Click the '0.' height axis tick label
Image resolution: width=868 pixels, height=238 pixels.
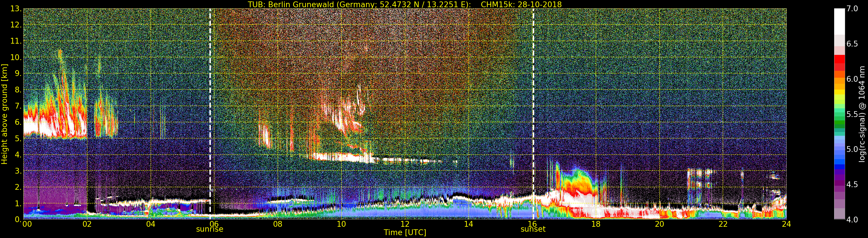[18, 219]
